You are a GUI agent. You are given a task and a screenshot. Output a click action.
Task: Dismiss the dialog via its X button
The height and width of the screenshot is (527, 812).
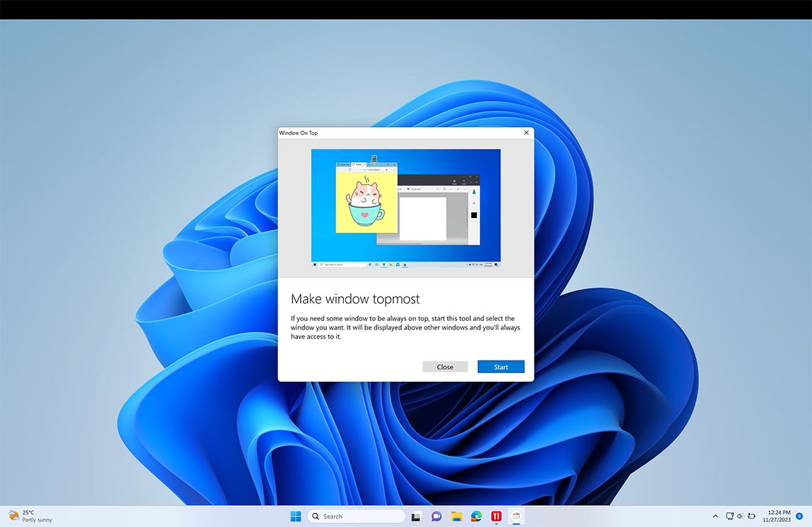(x=526, y=133)
